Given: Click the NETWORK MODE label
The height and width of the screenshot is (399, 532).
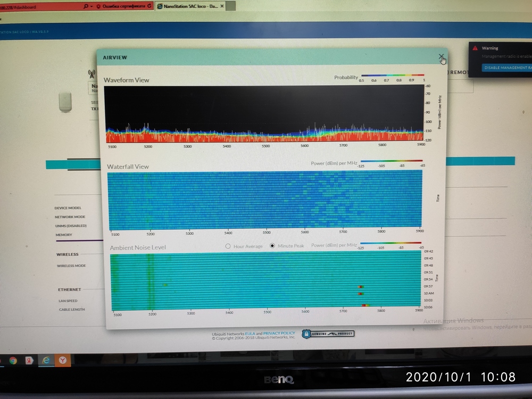Looking at the screenshot, I should coord(70,217).
